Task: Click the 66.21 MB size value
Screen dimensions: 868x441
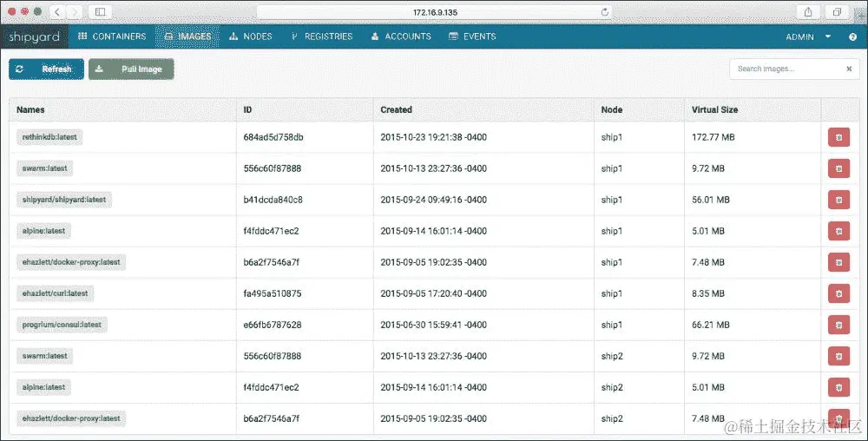Action: coord(711,325)
